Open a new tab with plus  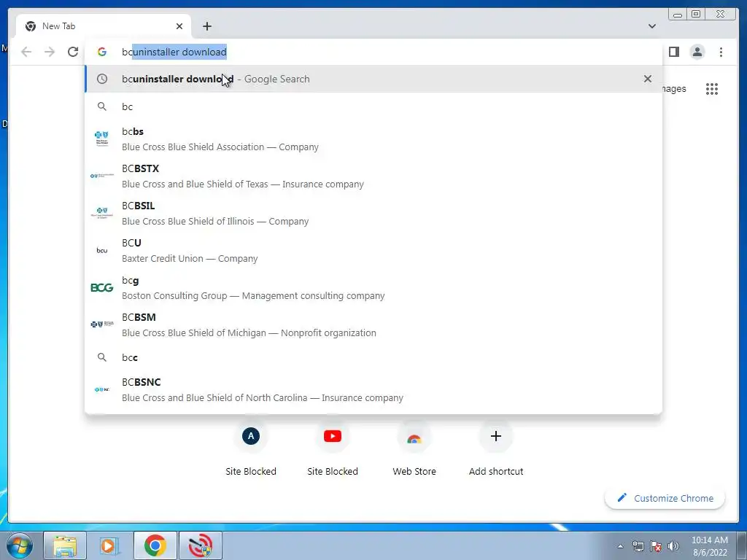coord(206,26)
